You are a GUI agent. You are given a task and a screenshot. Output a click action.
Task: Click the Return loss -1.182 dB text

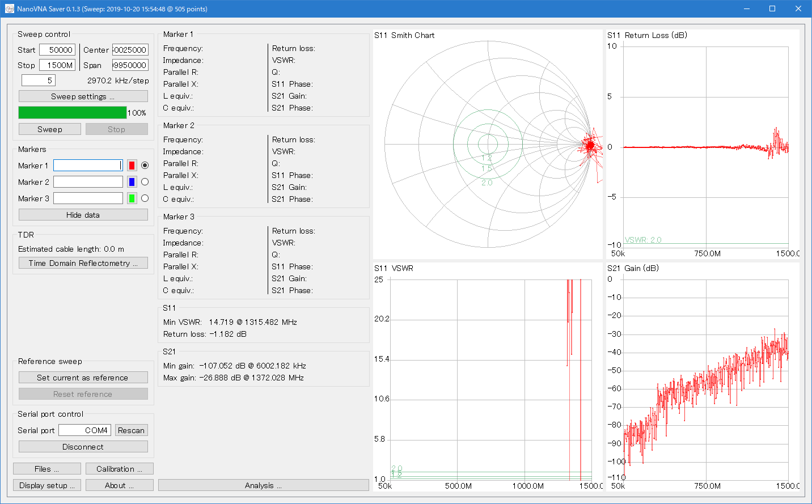(x=205, y=334)
